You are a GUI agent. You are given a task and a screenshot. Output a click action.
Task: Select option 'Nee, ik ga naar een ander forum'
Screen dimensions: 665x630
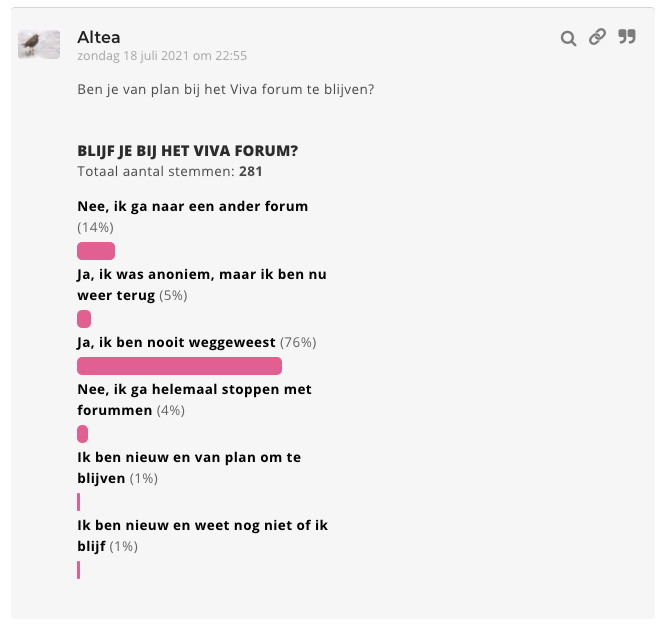coord(192,206)
